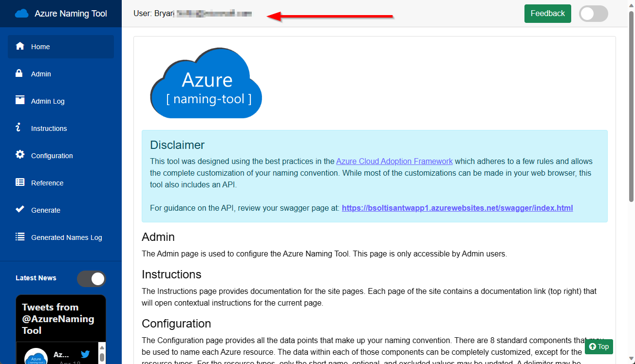
Task: Click the Generate checkmark icon
Action: (x=20, y=209)
